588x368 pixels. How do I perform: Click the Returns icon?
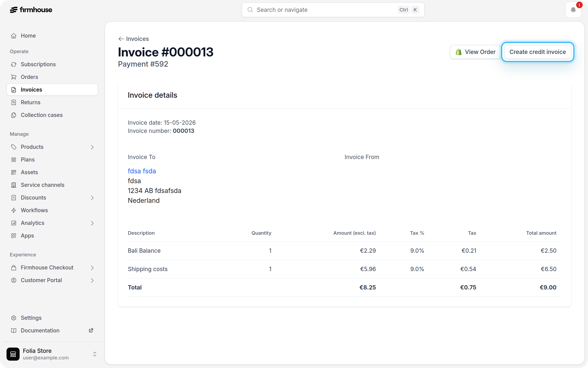pos(14,102)
